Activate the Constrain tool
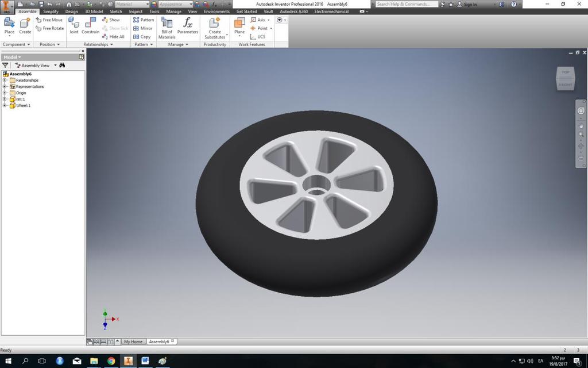 [x=90, y=26]
